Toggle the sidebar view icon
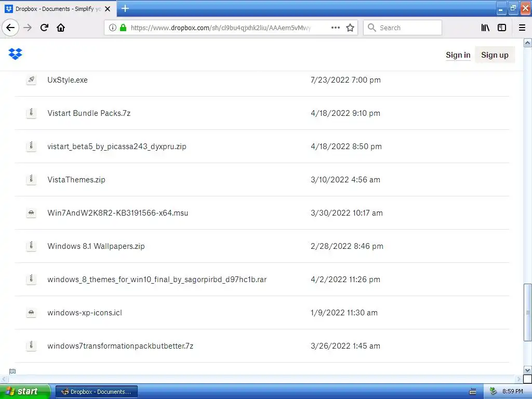This screenshot has height=399, width=532. pos(502,28)
